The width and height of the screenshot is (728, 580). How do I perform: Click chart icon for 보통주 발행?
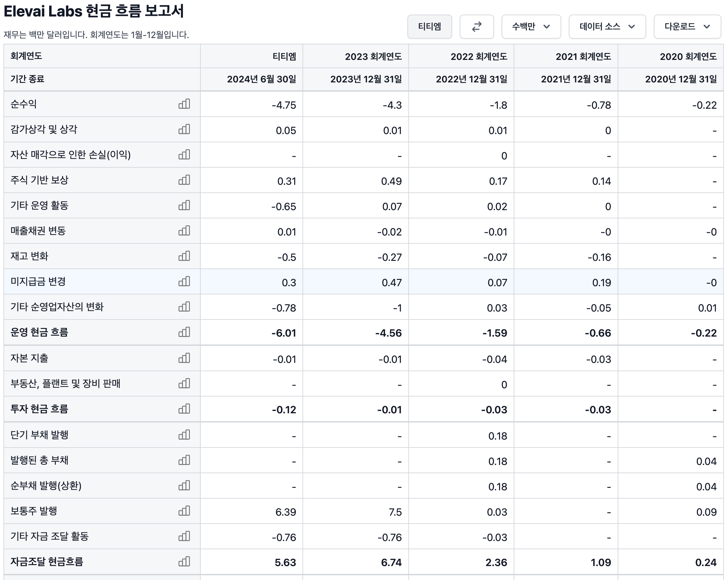[184, 511]
